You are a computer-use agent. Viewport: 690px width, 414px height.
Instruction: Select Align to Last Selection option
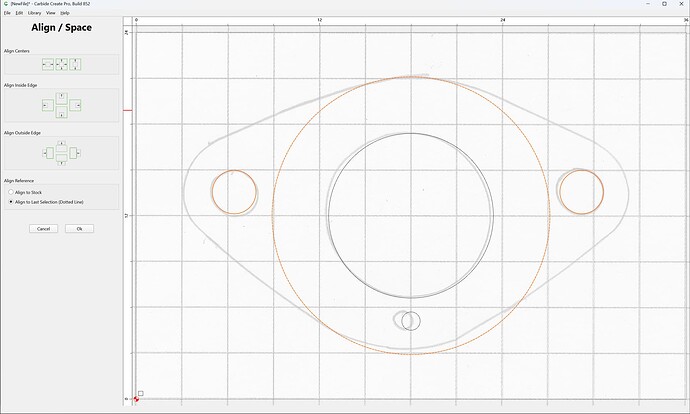pyautogui.click(x=46, y=202)
